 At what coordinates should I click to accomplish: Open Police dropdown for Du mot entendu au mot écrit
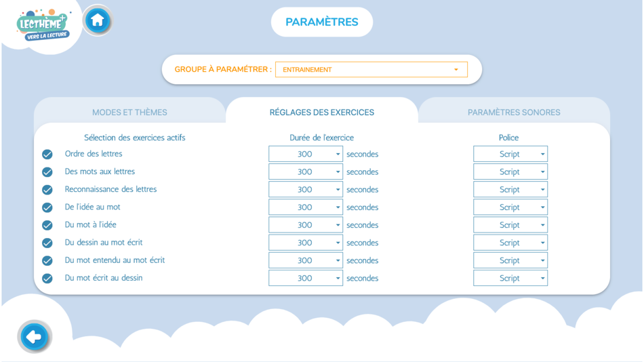pos(510,260)
